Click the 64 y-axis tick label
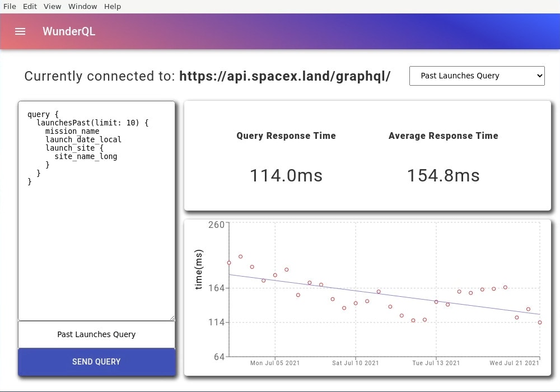The image size is (560, 392). 220,357
